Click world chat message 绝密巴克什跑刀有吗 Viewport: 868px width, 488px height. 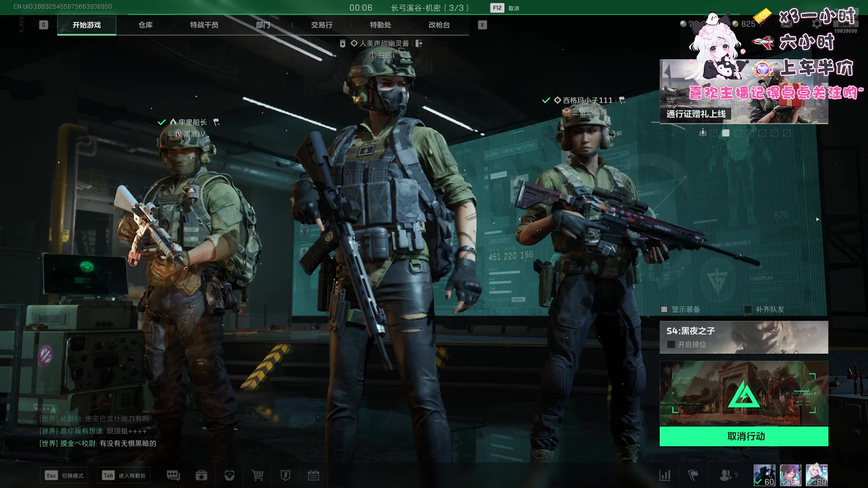(x=117, y=419)
